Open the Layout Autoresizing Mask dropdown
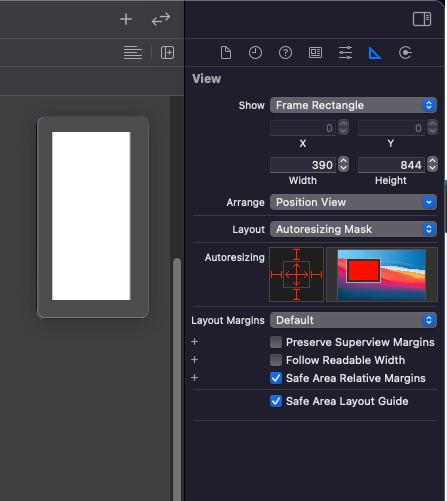 point(353,229)
